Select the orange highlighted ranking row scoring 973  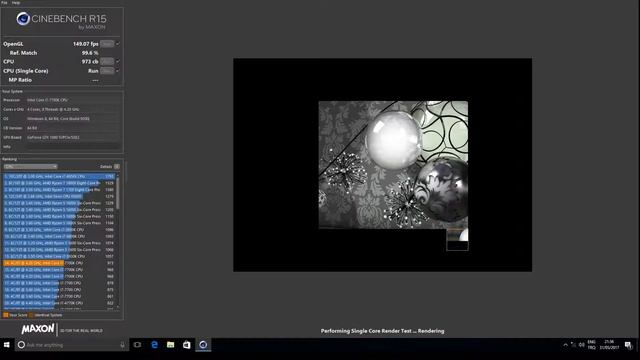pyautogui.click(x=59, y=263)
